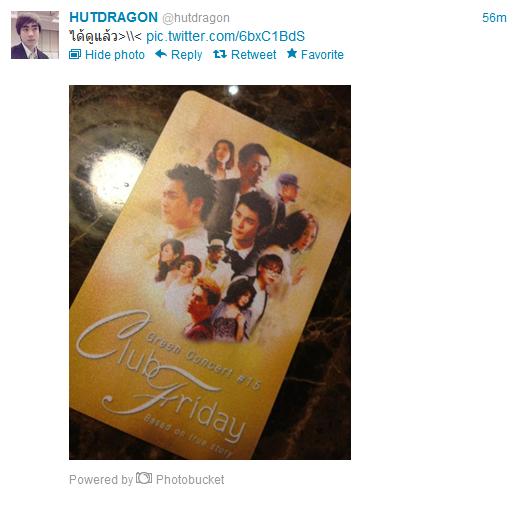Click the Favorite star icon

[292, 53]
